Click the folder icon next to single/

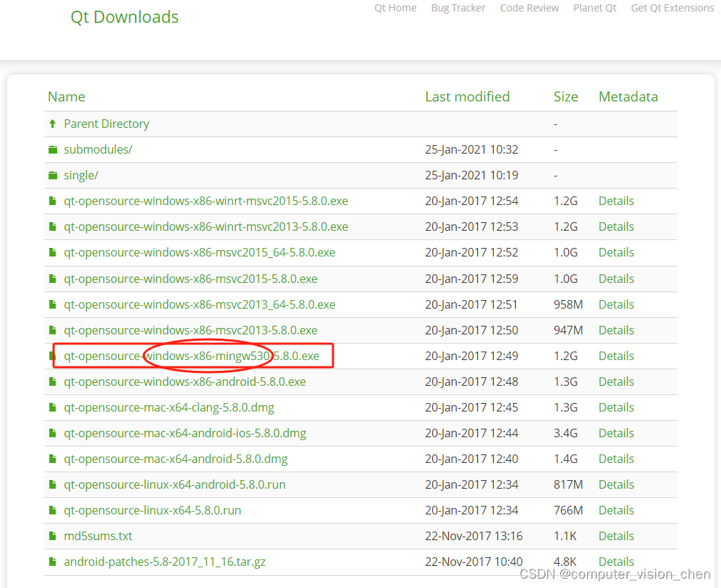tap(53, 174)
